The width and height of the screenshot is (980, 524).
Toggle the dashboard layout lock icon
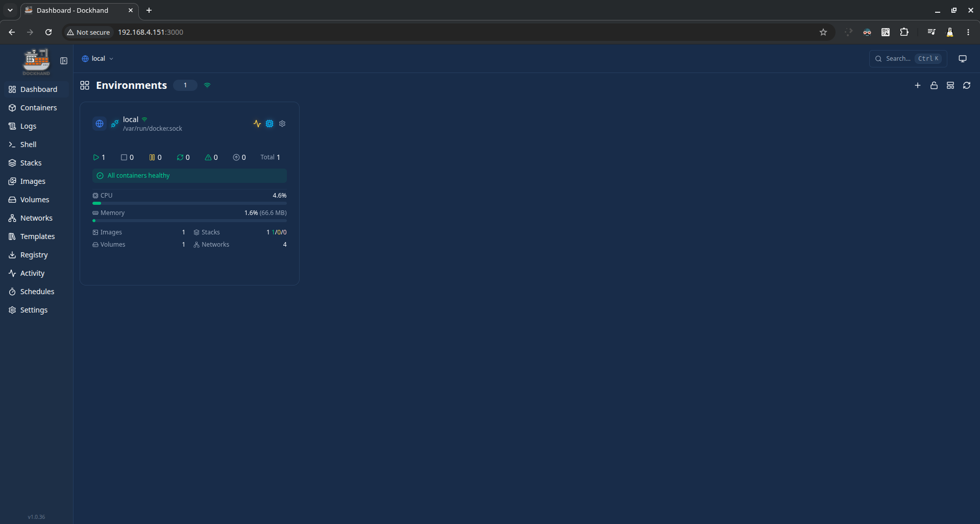point(934,85)
